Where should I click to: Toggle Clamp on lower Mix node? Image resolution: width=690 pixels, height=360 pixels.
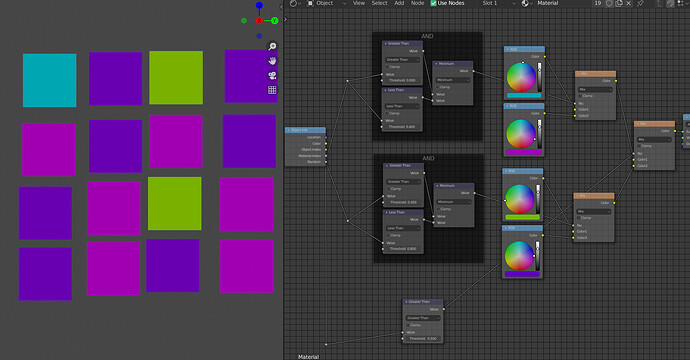click(579, 218)
